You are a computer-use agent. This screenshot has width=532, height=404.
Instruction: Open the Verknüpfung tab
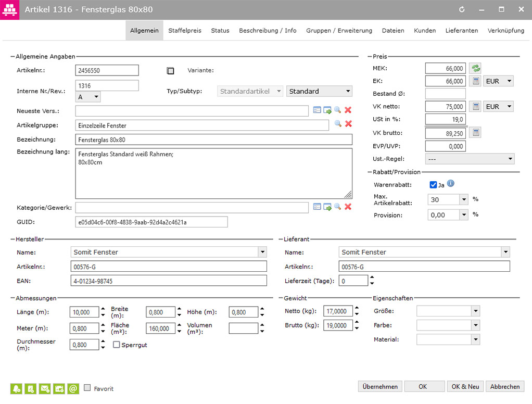tap(505, 31)
